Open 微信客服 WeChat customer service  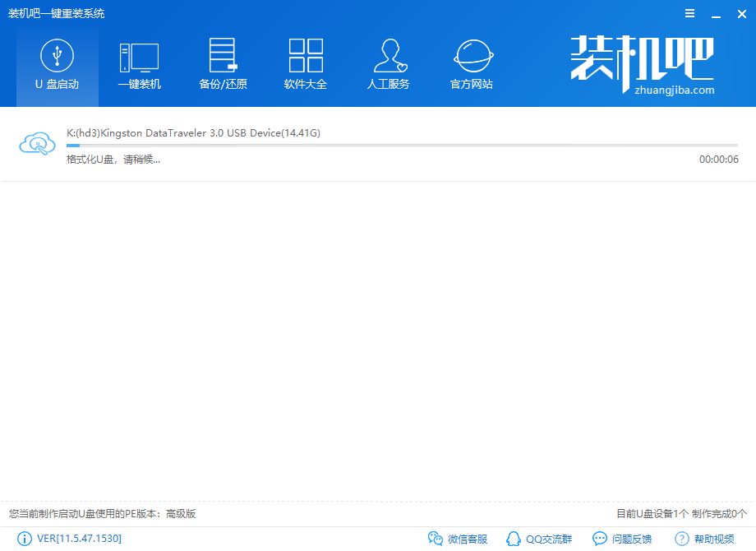coord(458,539)
